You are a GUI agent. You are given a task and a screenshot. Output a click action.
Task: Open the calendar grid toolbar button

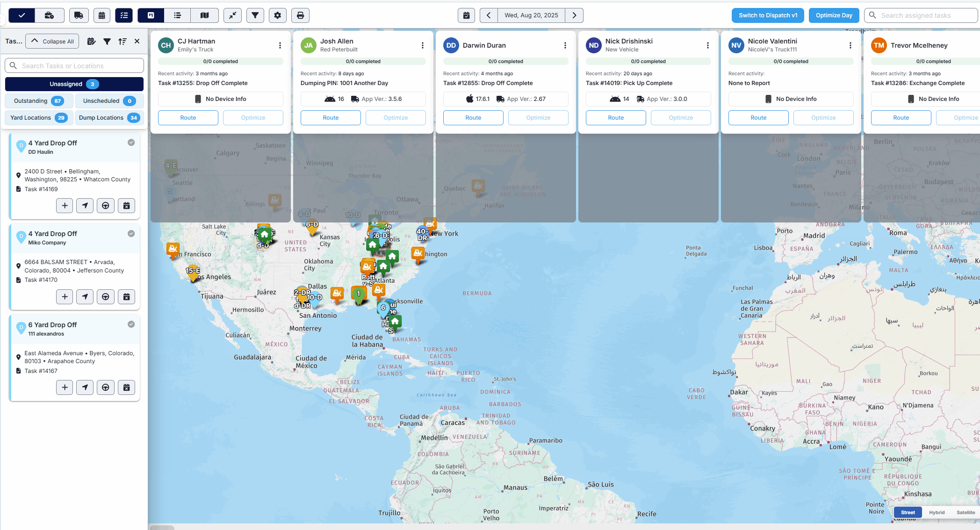pos(101,15)
